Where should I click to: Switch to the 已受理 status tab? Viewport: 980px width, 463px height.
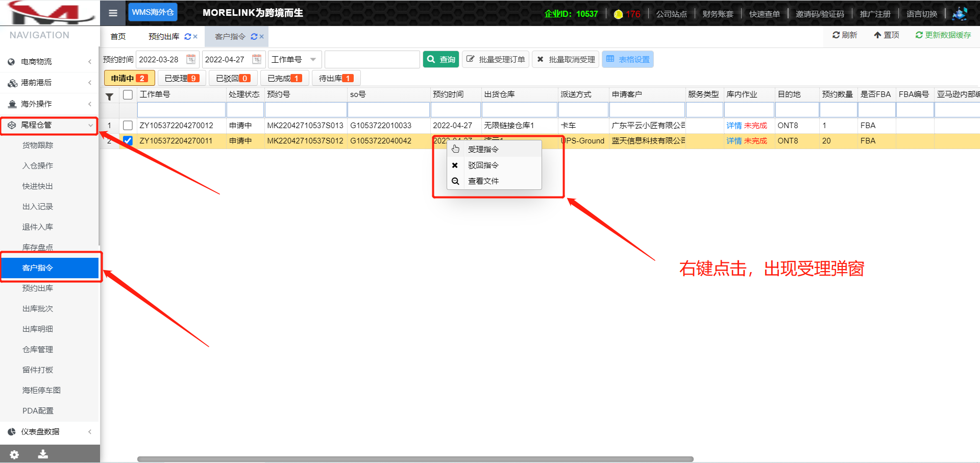click(x=181, y=78)
